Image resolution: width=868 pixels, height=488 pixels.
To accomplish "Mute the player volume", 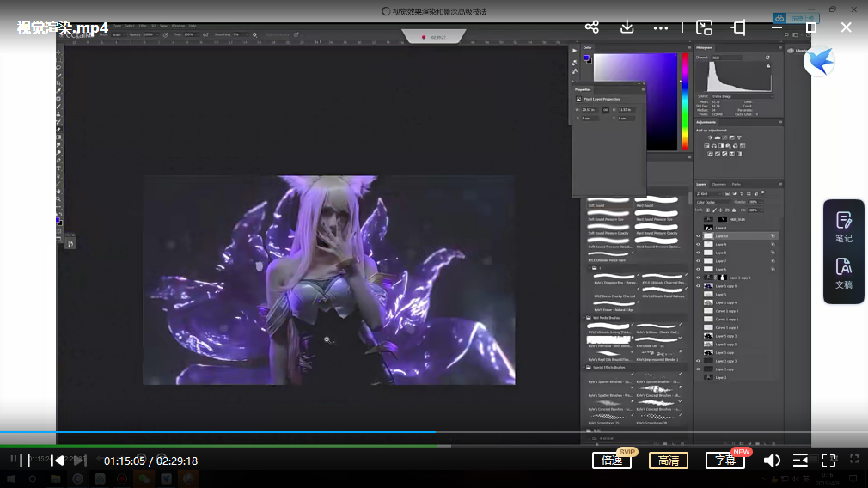I will coord(772,461).
